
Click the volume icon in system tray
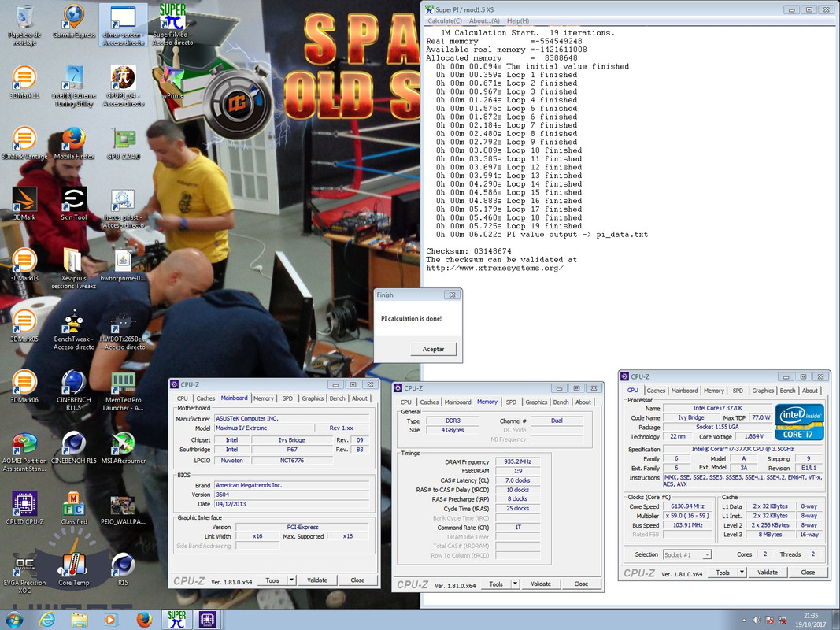coord(757,621)
